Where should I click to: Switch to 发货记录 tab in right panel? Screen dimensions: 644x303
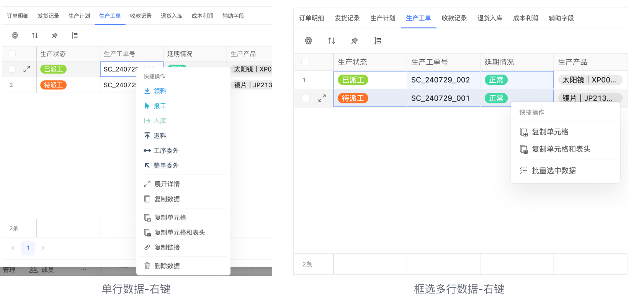(347, 18)
